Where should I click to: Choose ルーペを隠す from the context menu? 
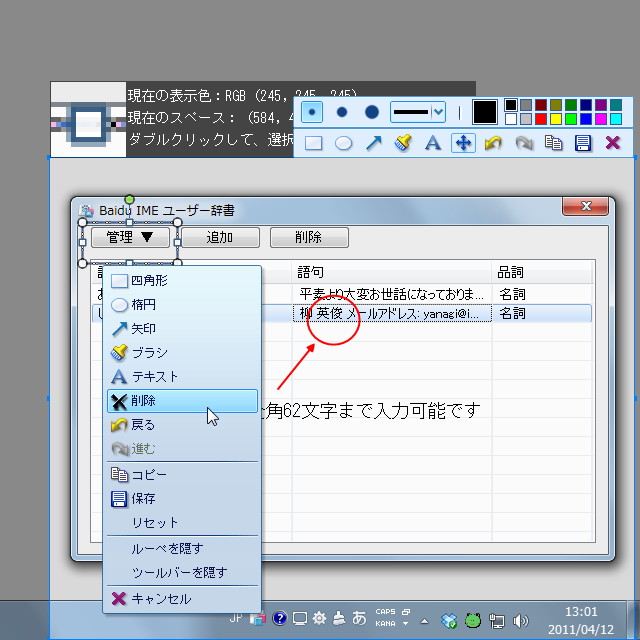pyautogui.click(x=182, y=549)
